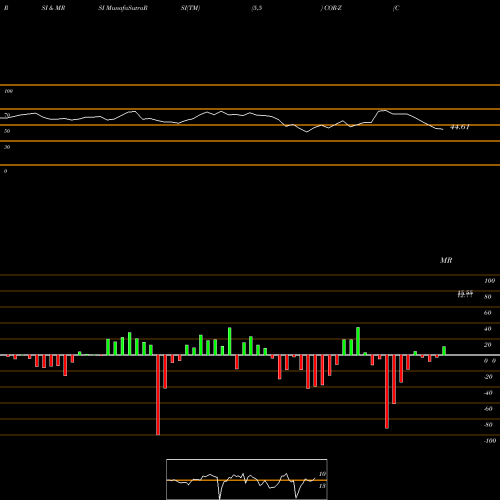Open the mini overview chart thumbnail at the bottom
The image size is (500, 500).
247,479
